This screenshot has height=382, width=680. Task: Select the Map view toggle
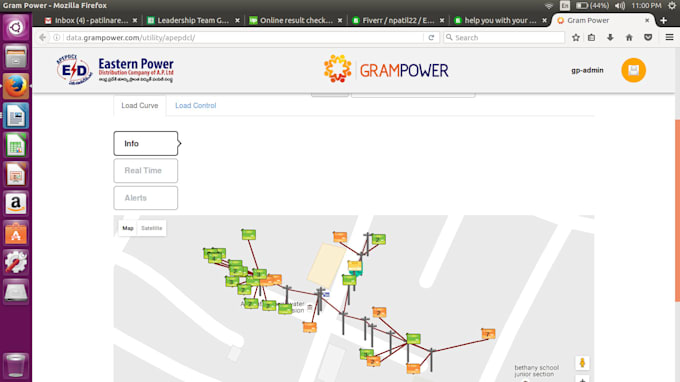point(128,228)
